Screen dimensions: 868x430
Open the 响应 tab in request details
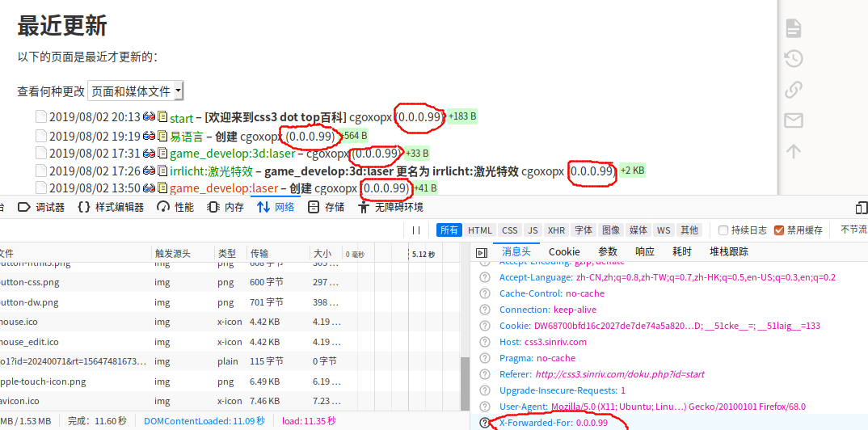point(645,252)
